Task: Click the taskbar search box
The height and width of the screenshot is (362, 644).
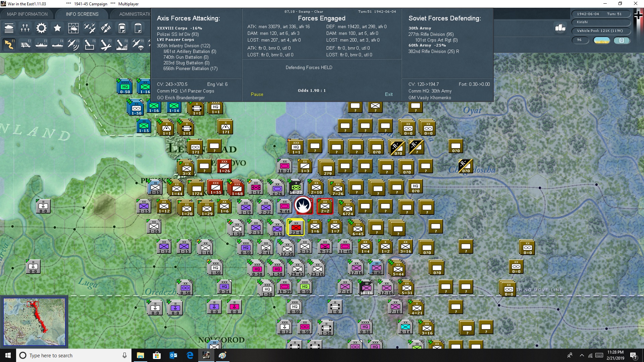Action: [74, 355]
